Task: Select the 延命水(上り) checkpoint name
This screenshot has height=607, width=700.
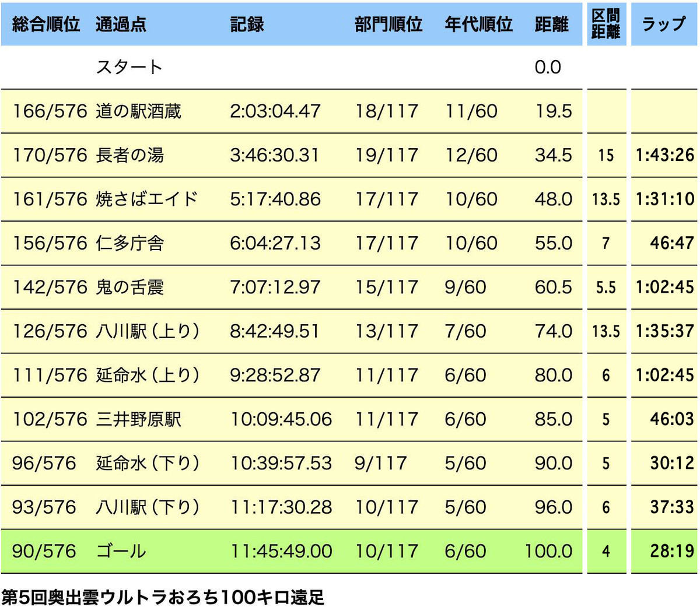Action: (148, 375)
